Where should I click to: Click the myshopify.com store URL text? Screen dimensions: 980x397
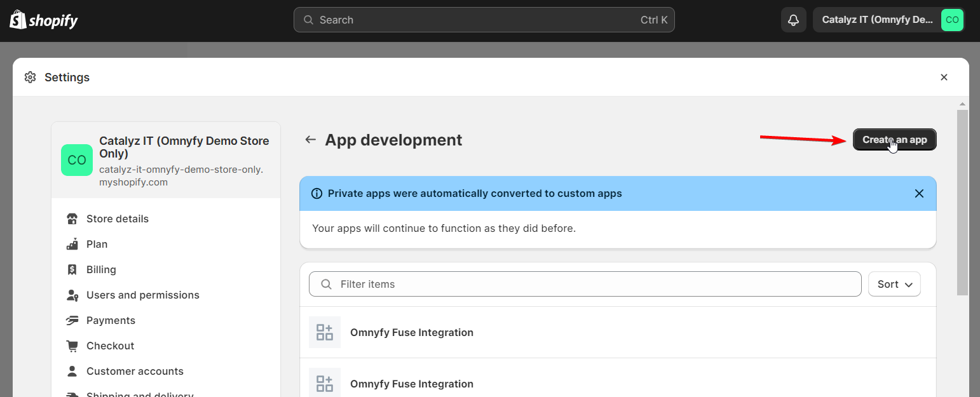[181, 176]
